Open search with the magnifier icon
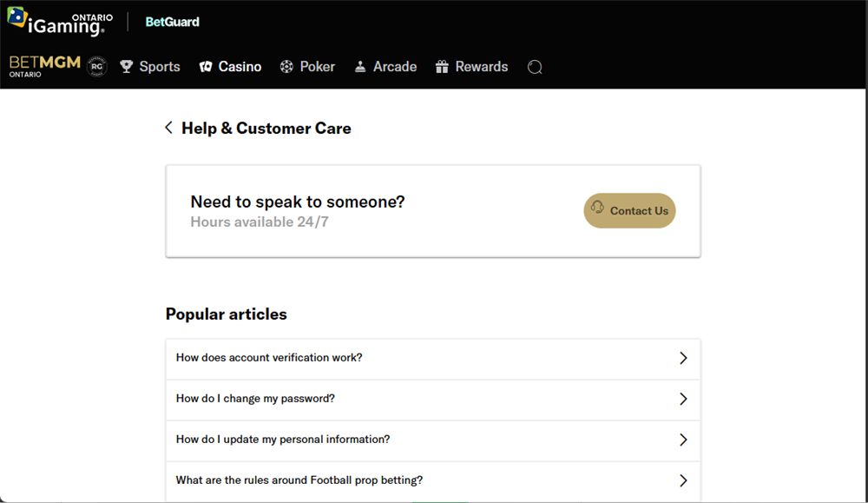The width and height of the screenshot is (868, 503). click(x=535, y=67)
